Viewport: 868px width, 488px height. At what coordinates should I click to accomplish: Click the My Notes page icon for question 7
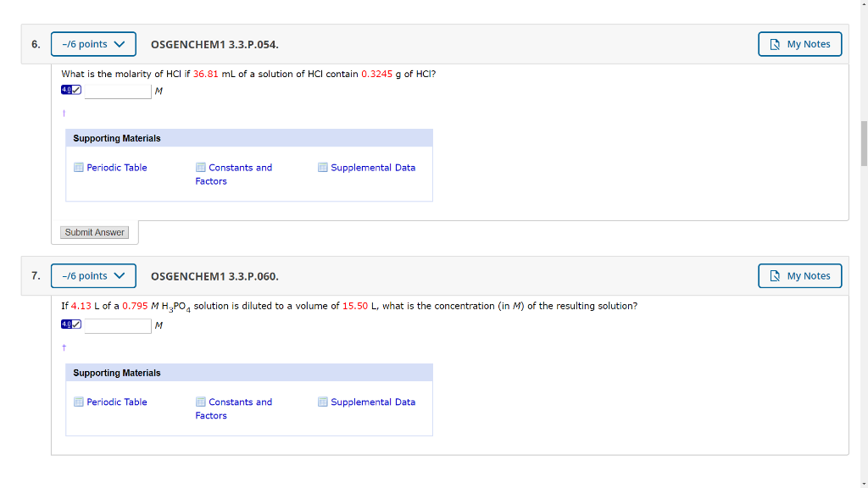[x=774, y=275]
